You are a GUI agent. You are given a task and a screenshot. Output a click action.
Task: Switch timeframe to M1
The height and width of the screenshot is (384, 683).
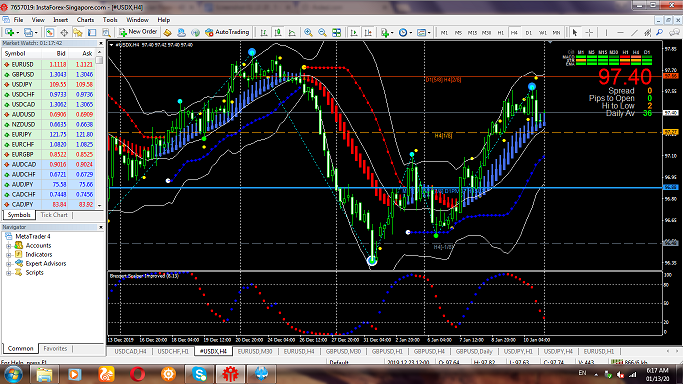pyautogui.click(x=444, y=33)
